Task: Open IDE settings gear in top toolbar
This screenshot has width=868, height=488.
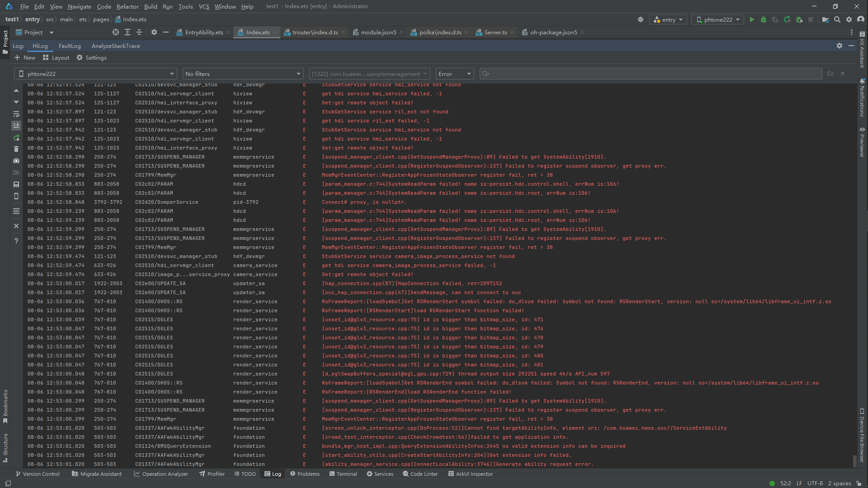Action: (x=849, y=19)
